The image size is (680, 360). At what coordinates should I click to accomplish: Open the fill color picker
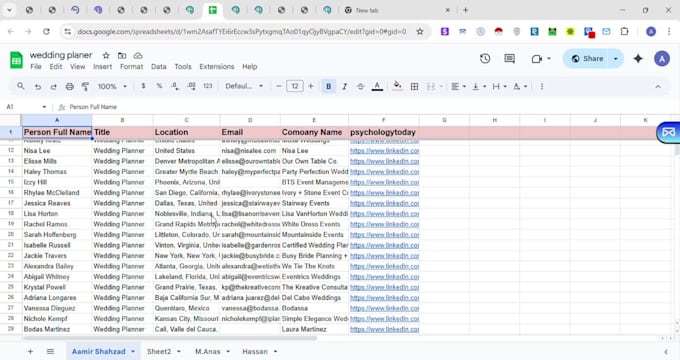(397, 87)
